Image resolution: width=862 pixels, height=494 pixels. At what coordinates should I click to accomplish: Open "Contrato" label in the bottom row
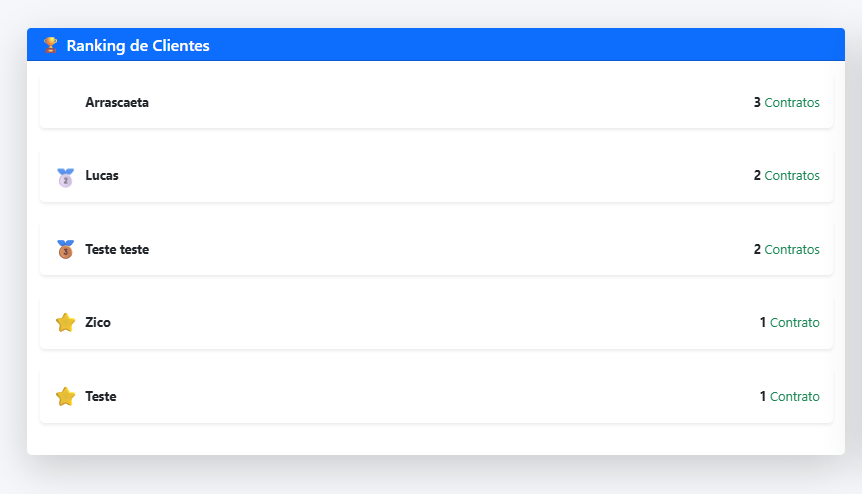coord(795,397)
